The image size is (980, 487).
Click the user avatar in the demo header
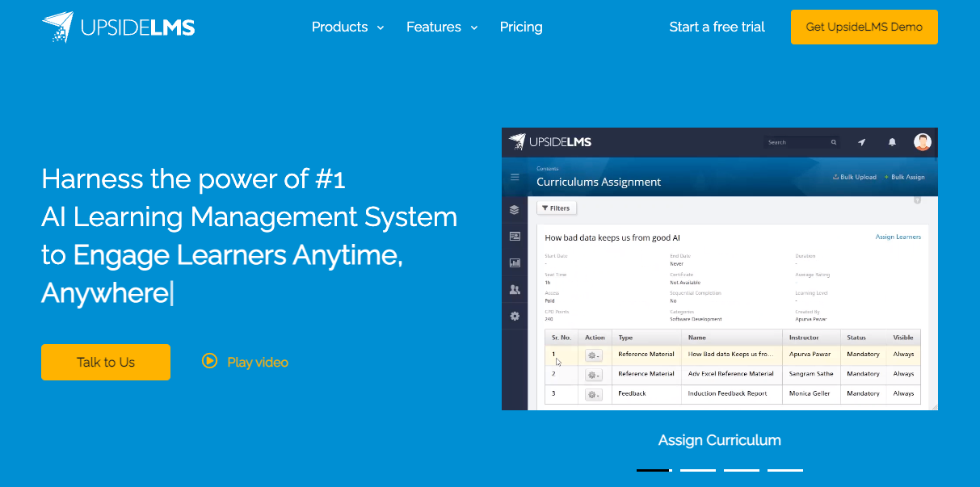pyautogui.click(x=923, y=142)
